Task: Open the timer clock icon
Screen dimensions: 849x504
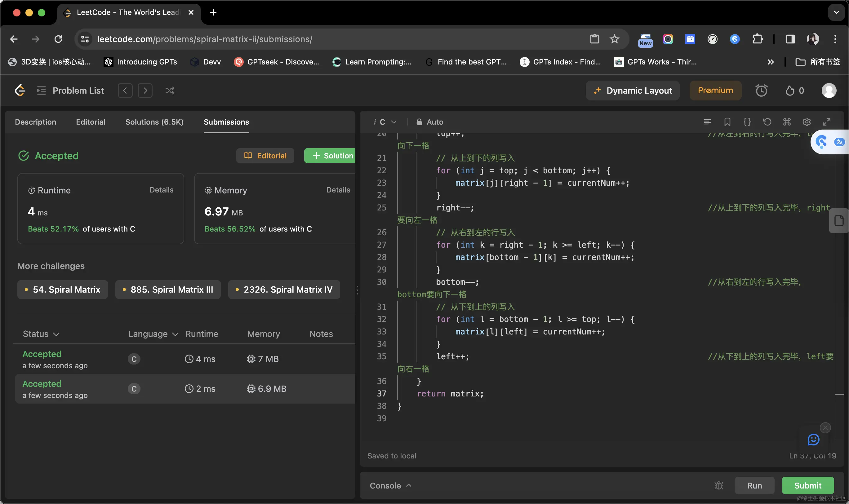Action: [761, 91]
